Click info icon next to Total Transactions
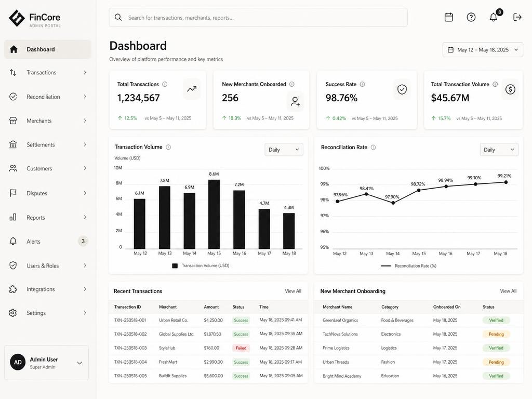Image resolution: width=532 pixels, height=399 pixels. (165, 84)
